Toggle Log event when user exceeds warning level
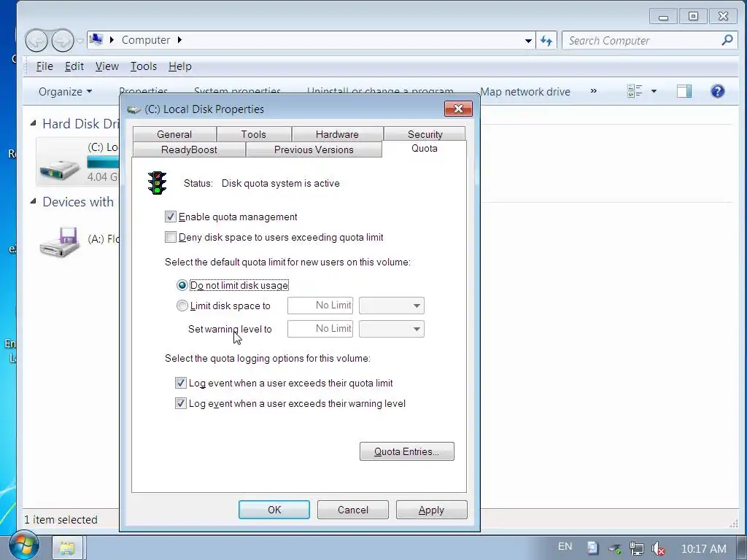The image size is (747, 560). pos(181,403)
